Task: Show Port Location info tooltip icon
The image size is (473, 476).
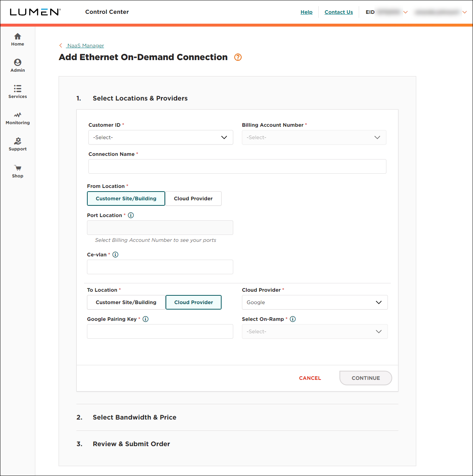Action: click(x=131, y=215)
